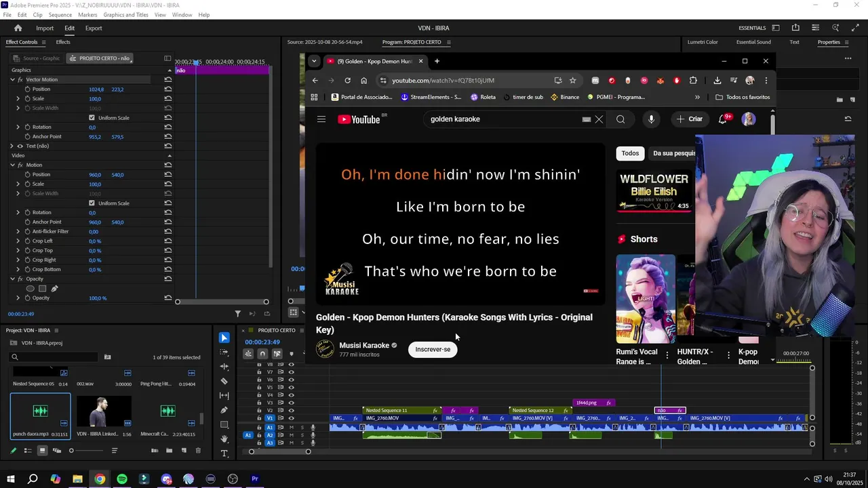Screen dimensions: 868x488
Task: Click the New Item icon in Project panel
Action: click(184, 451)
